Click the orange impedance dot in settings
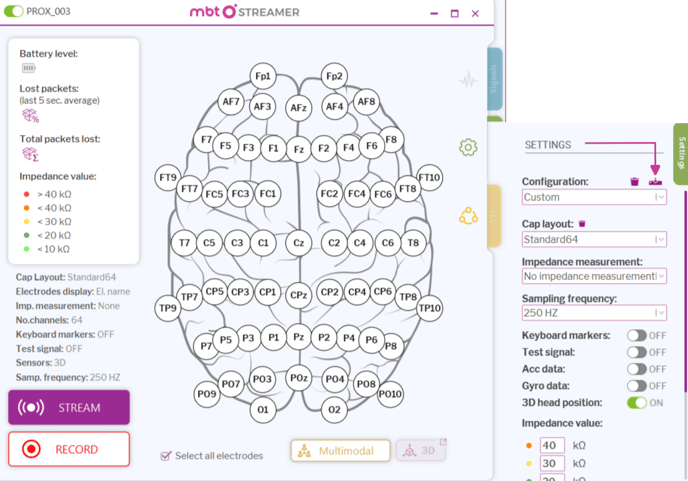Image resolution: width=688 pixels, height=481 pixels. tap(529, 445)
